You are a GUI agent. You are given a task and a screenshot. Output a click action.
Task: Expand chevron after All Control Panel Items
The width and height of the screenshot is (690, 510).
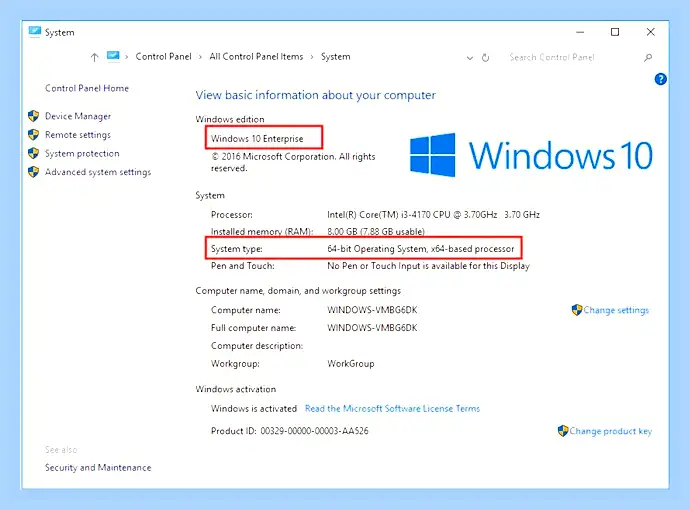312,57
